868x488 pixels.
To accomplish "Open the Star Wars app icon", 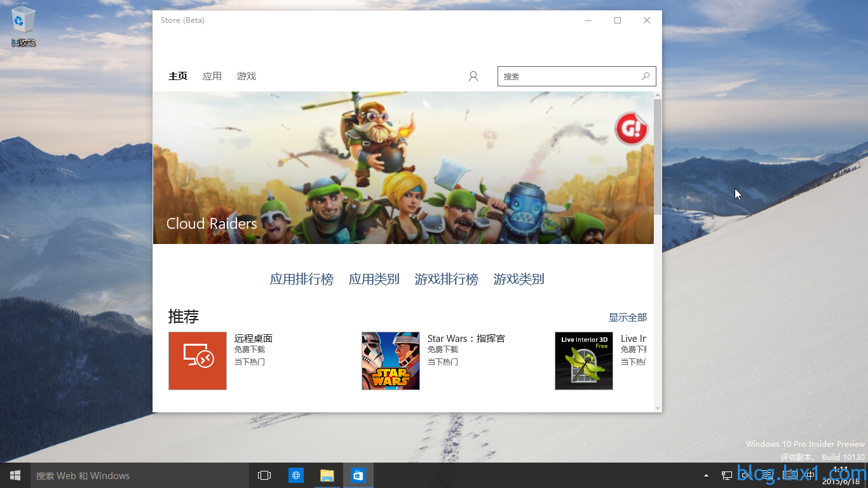I will point(391,361).
